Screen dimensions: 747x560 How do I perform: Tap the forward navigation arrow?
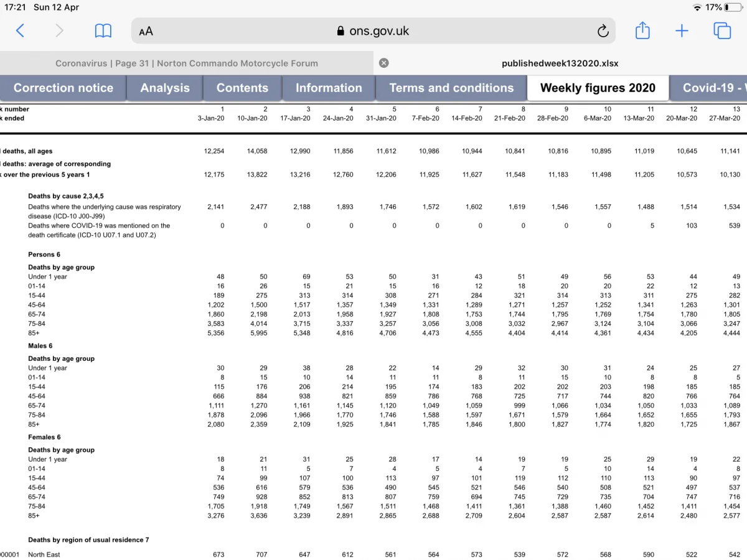(x=59, y=30)
